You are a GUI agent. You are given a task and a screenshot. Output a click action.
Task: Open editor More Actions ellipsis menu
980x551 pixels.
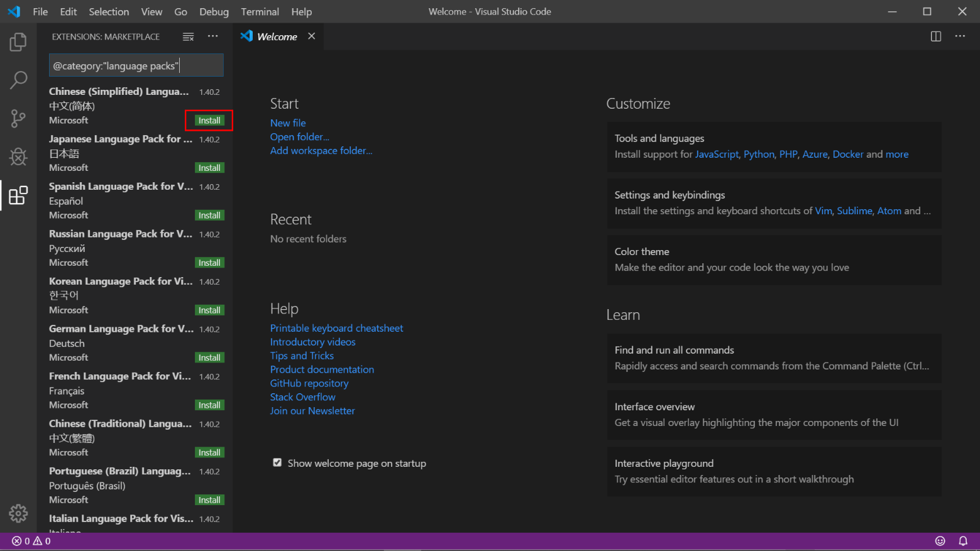tap(960, 36)
